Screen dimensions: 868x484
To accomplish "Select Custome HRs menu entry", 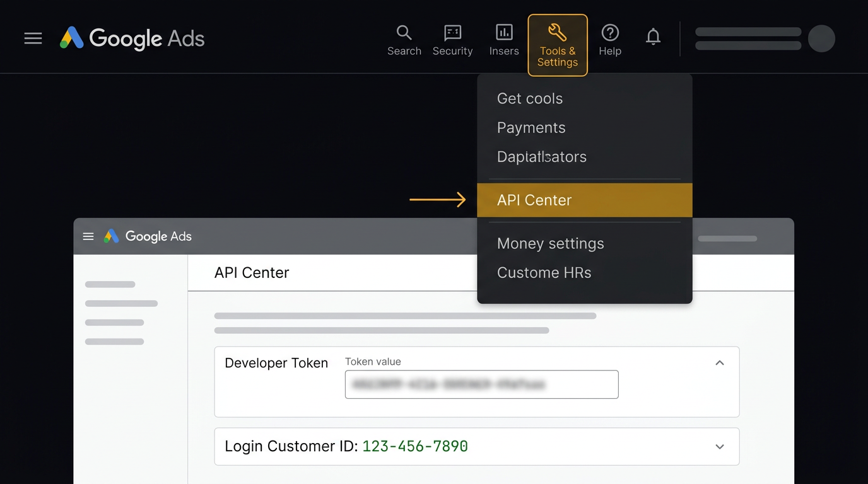I will coord(544,272).
